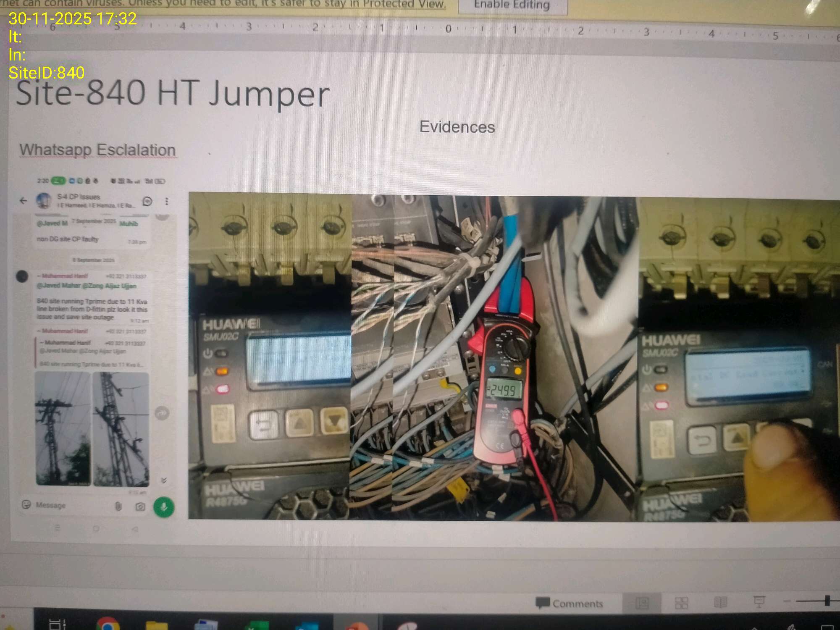The image size is (840, 630).
Task: Switch to Normal view icon
Action: pyautogui.click(x=642, y=604)
